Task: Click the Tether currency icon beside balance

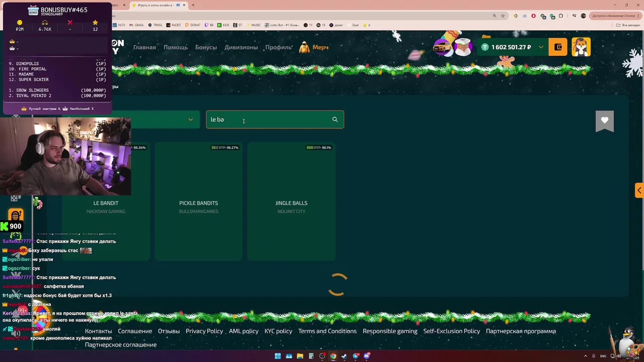Action: (x=485, y=47)
